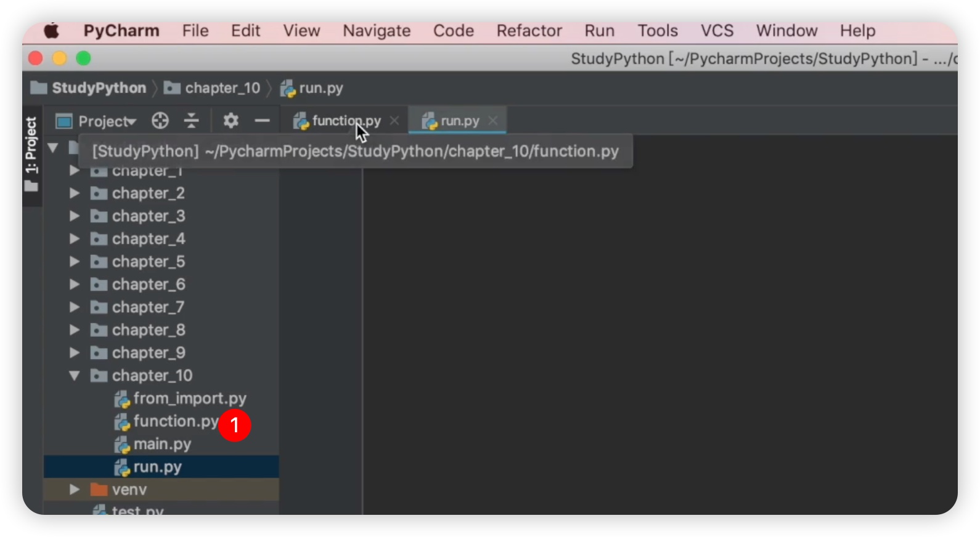
Task: Open the PyCharm application menu
Action: click(x=121, y=31)
